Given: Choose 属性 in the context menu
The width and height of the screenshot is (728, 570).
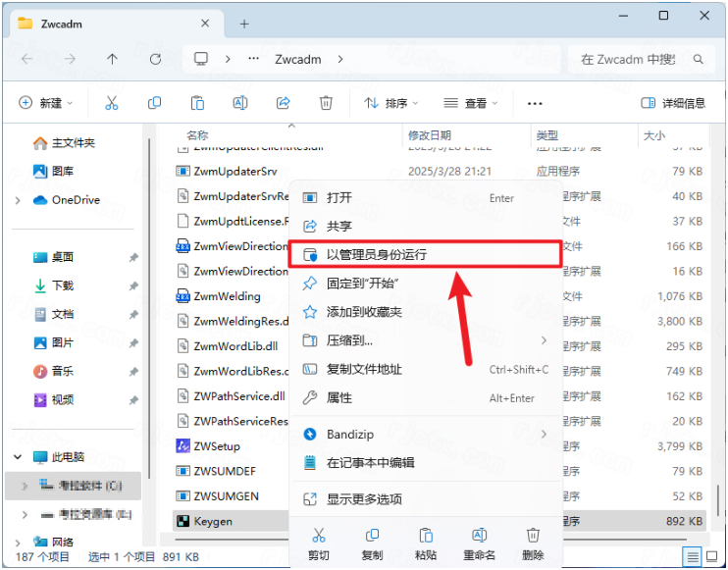Looking at the screenshot, I should click(338, 397).
